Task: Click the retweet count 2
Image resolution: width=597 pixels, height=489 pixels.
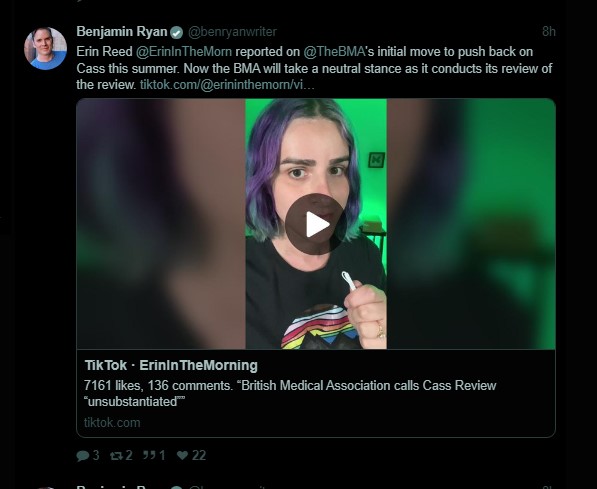Action: click(x=129, y=455)
